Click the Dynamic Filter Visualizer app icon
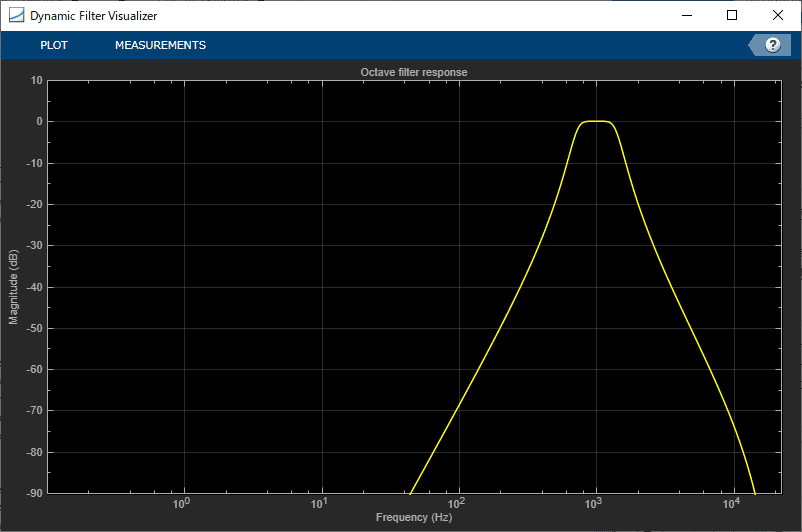The image size is (802, 532). click(16, 15)
